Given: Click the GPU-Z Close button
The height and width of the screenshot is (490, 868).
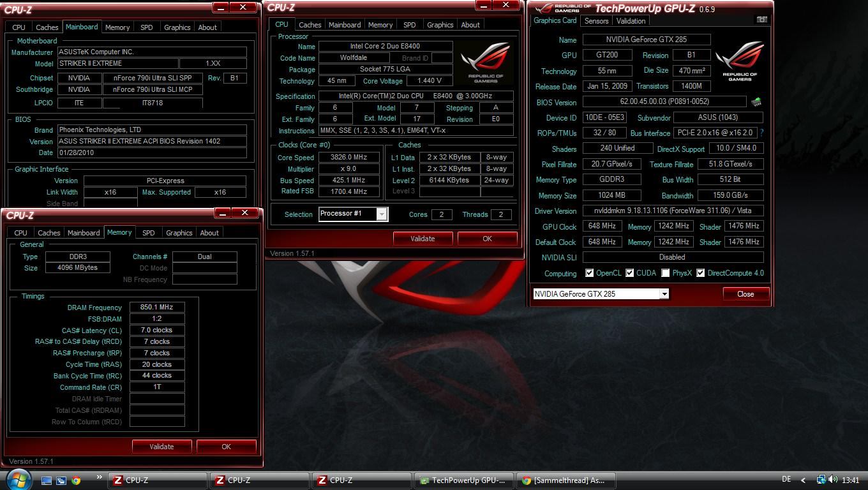Looking at the screenshot, I should click(745, 294).
